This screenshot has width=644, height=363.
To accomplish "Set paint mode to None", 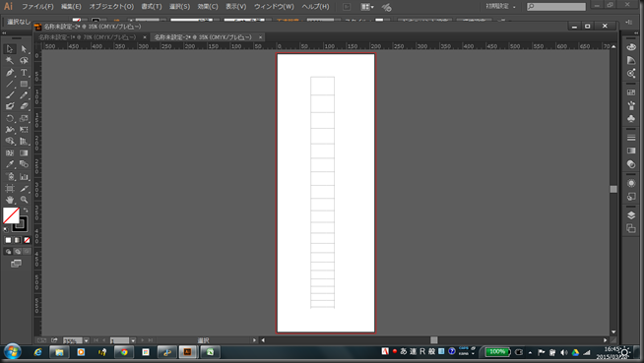I will [x=27, y=240].
